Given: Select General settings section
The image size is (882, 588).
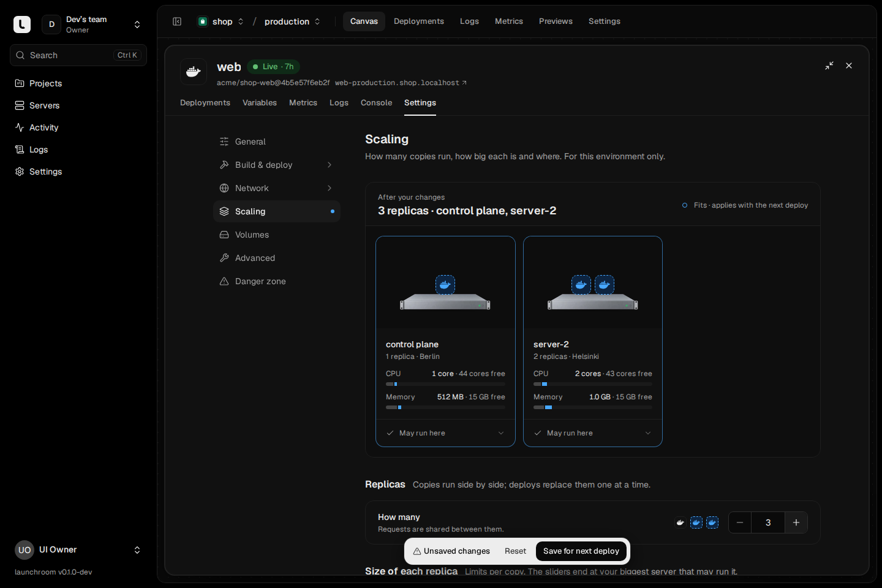Looking at the screenshot, I should 277,141.
